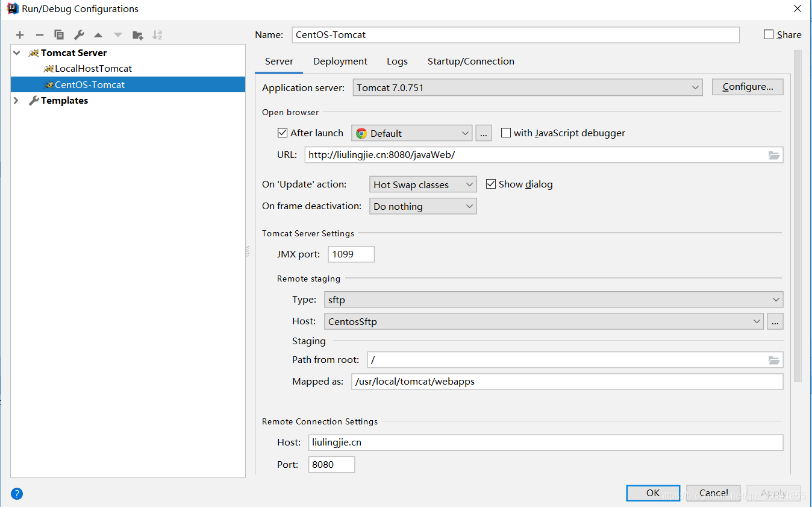Viewport: 812px width, 507px height.
Task: Create new folder icon in toolbar
Action: tap(138, 35)
